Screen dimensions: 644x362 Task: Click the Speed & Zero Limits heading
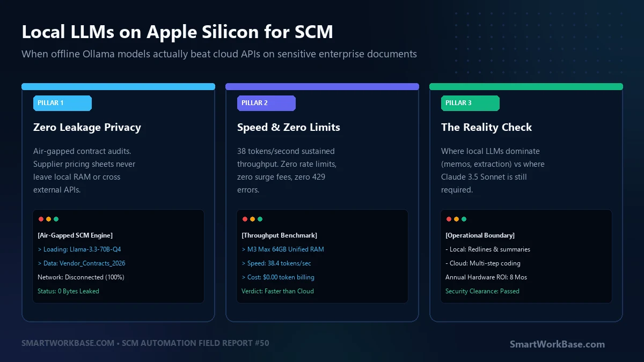pos(289,128)
